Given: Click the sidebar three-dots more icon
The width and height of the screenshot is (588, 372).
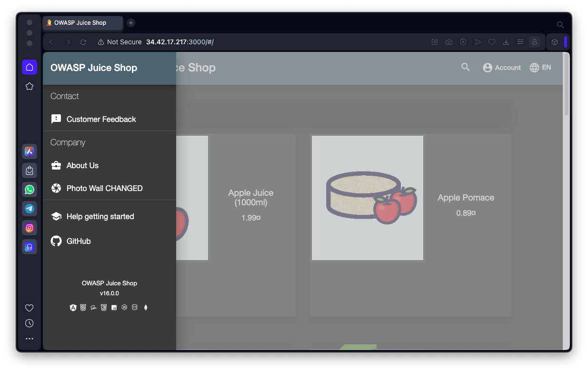Looking at the screenshot, I should click(30, 339).
